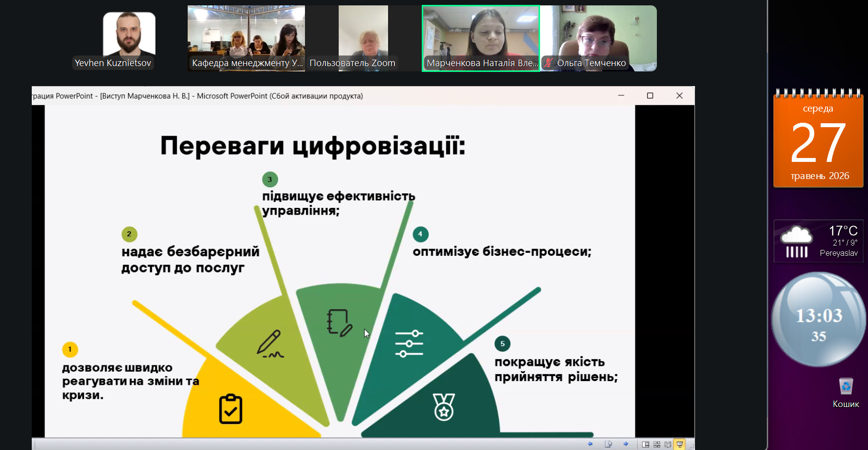Select Ольга Темченко participant video
This screenshot has height=450, width=868.
pos(599,38)
